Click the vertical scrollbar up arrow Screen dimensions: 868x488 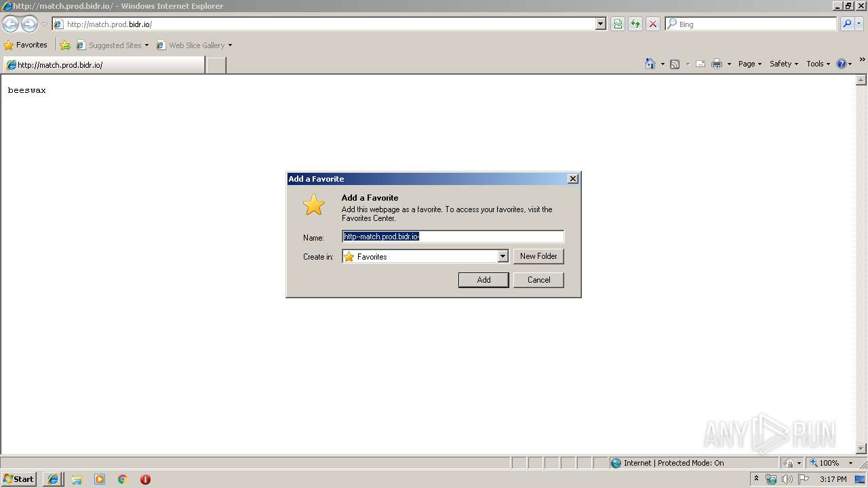pyautogui.click(x=862, y=80)
